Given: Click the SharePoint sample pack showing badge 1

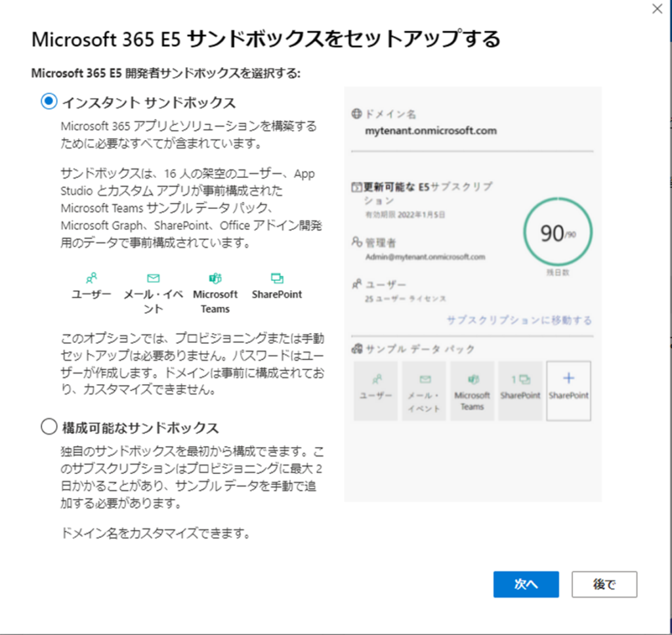Looking at the screenshot, I should pos(520,391).
